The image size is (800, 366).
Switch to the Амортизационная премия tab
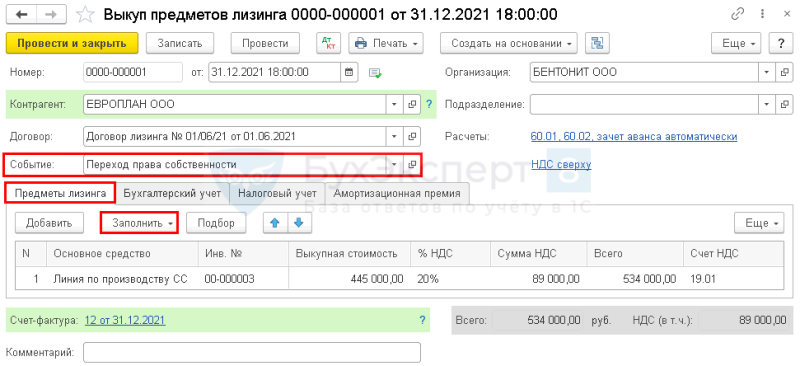pos(397,193)
